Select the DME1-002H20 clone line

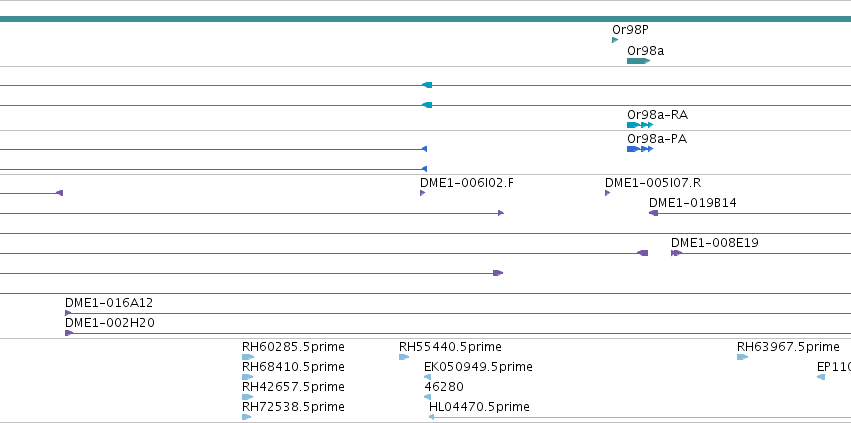458,333
